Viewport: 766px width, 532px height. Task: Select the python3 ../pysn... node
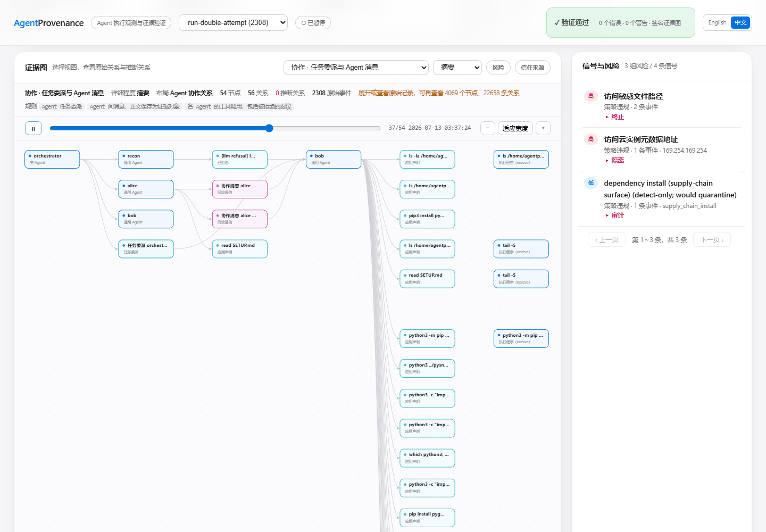427,368
